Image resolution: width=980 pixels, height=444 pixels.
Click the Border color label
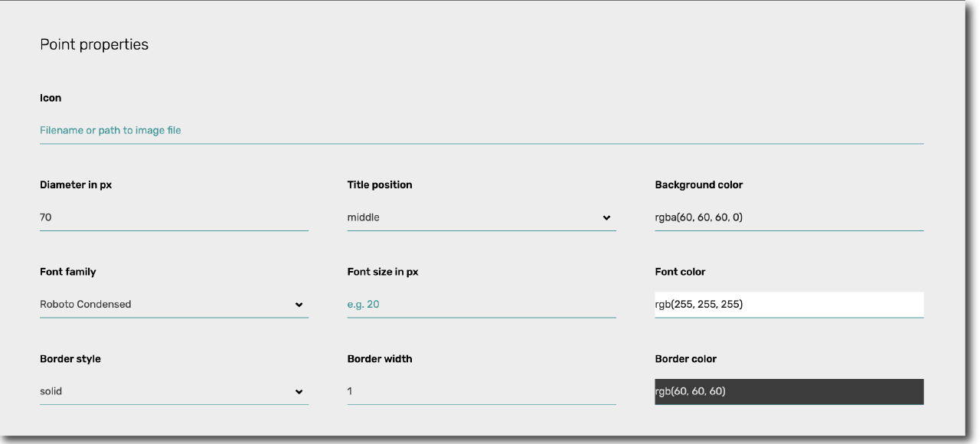point(686,359)
